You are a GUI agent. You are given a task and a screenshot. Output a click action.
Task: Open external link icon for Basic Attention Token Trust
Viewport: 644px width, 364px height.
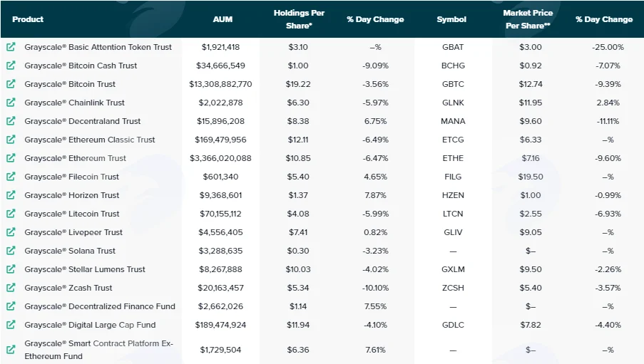tap(11, 47)
